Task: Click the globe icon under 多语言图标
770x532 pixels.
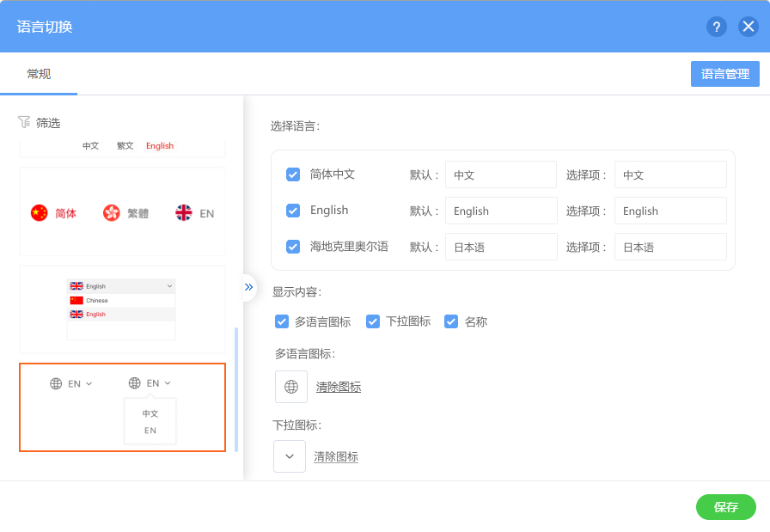Action: click(291, 387)
